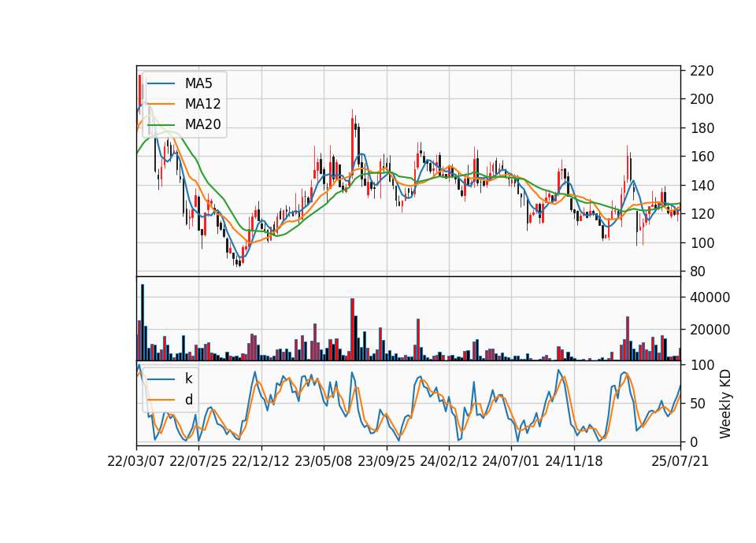756x543 pixels.
Task: Select the 22/03/07 date label
Action: [x=136, y=461]
